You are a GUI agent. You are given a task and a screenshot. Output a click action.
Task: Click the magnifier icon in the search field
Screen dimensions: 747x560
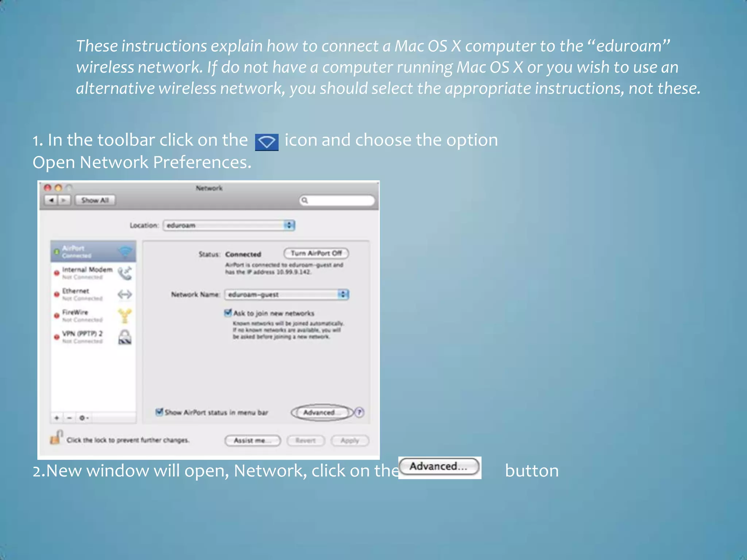click(x=305, y=200)
